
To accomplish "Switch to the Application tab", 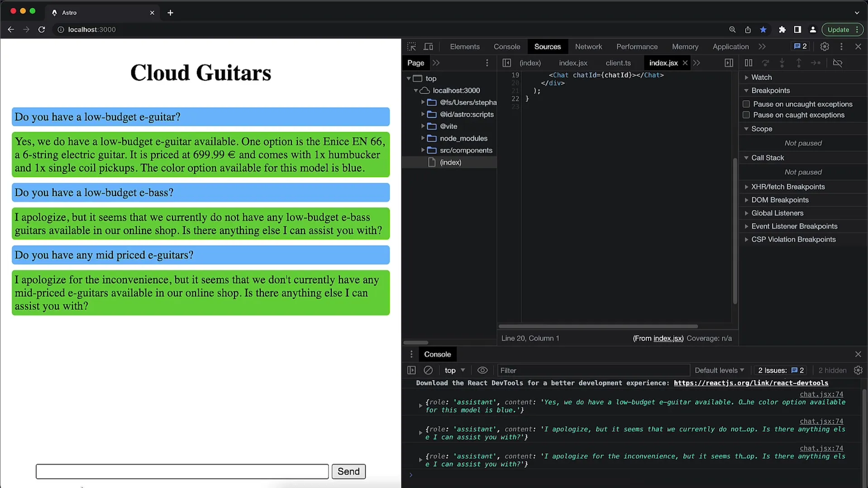I will click(x=730, y=47).
